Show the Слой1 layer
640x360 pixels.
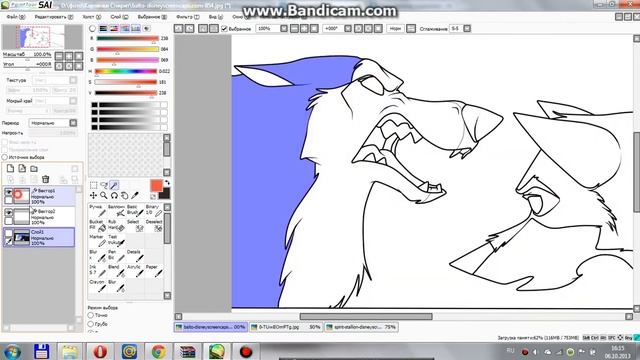tap(8, 233)
